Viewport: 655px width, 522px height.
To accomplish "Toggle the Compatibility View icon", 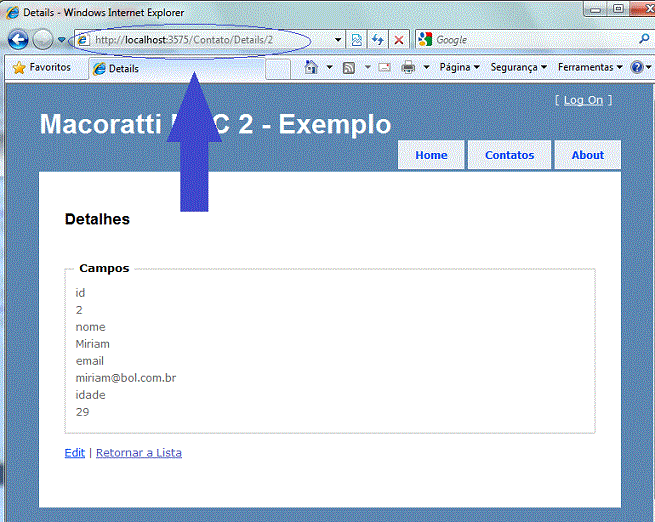I will pos(357,40).
